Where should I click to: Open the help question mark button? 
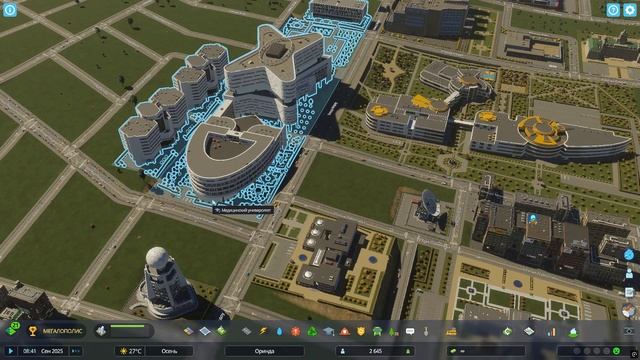coord(613,10)
